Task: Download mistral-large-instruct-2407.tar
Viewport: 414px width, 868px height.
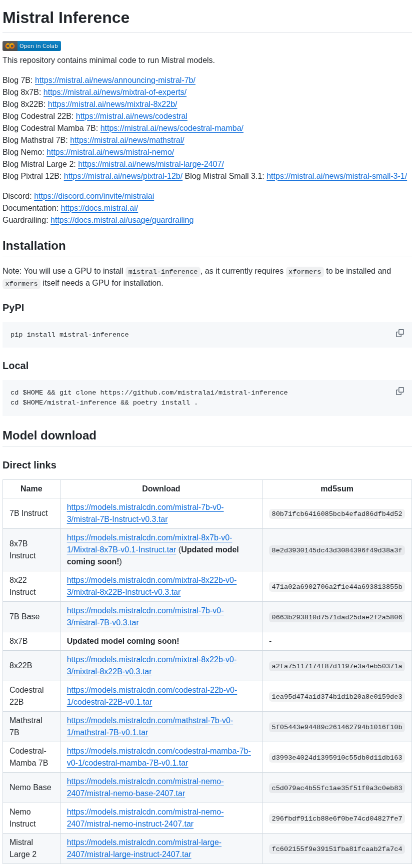Action: tap(144, 849)
